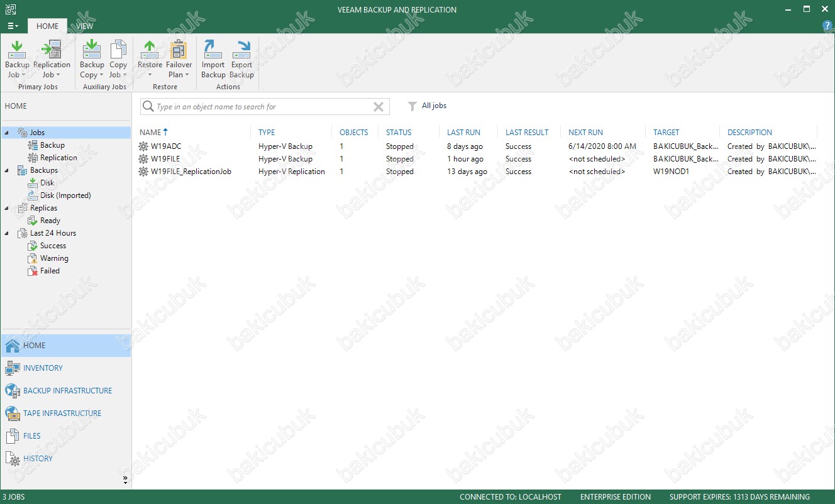Collapse the Last 24 Hours tree node
This screenshot has height=504, width=835.
coord(6,233)
